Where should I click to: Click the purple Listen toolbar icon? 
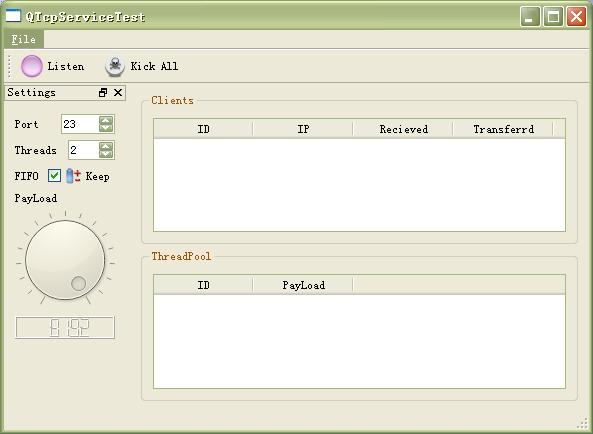(32, 66)
